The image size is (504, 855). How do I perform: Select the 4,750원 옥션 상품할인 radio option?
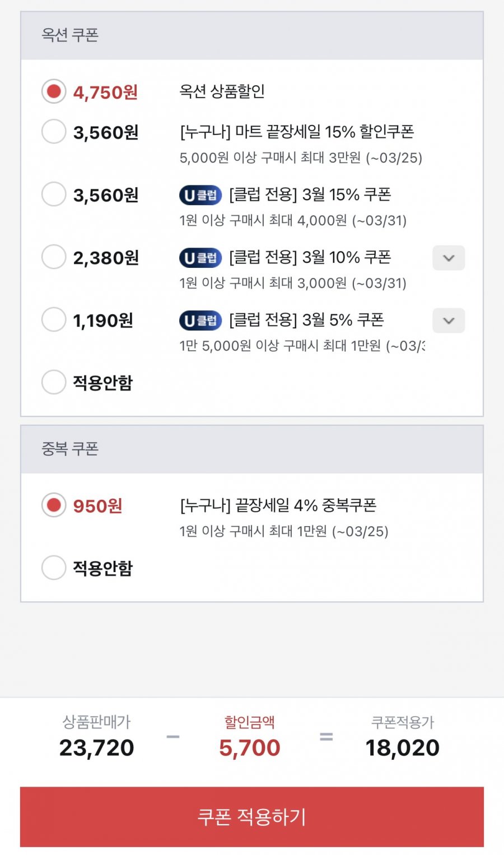point(54,91)
